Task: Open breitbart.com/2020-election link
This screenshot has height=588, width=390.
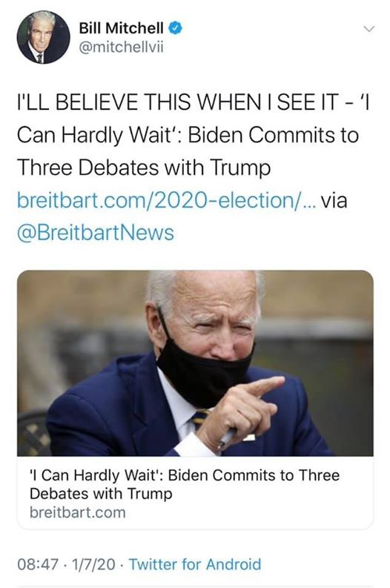Action: (x=167, y=200)
